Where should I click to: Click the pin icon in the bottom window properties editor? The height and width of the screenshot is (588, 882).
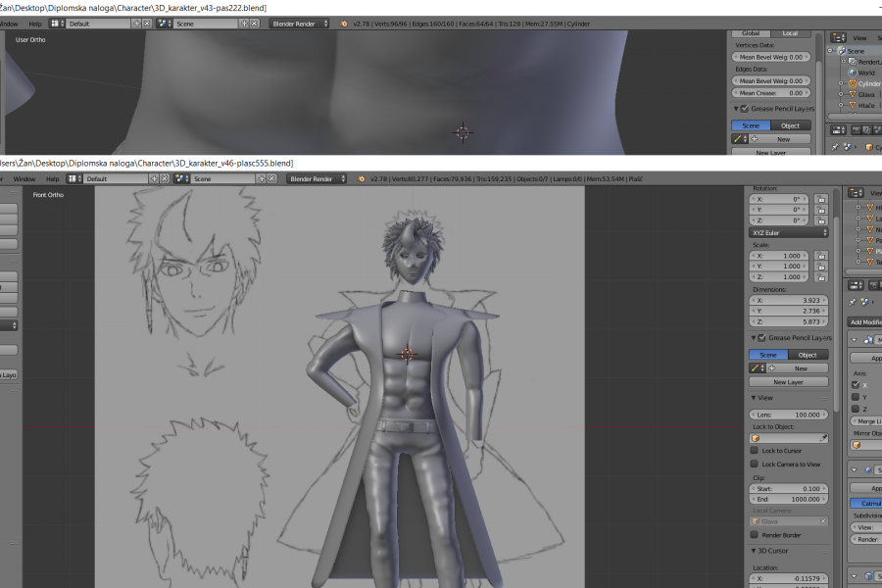(853, 302)
